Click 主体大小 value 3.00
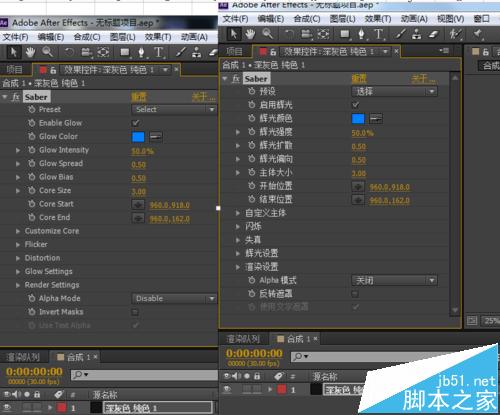The image size is (500, 415). [x=359, y=173]
